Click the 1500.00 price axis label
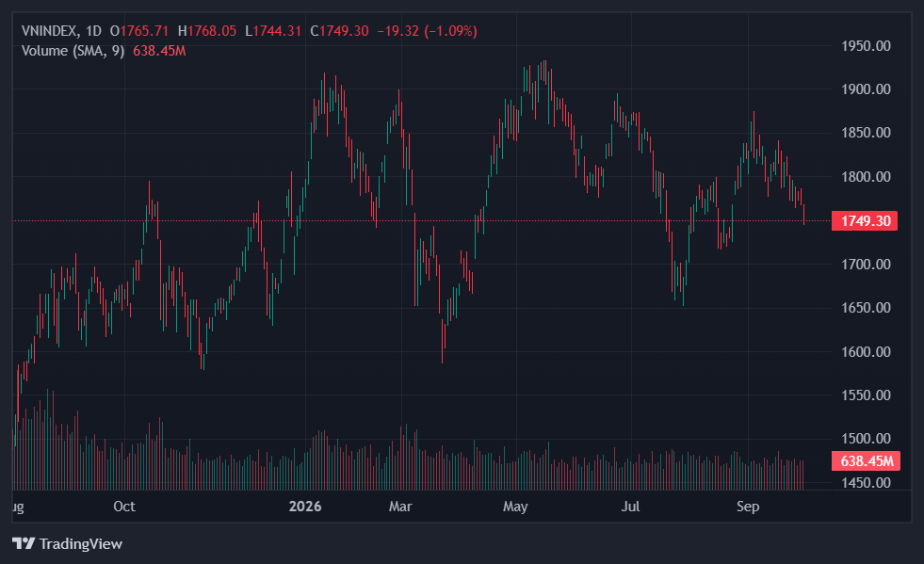 point(866,439)
